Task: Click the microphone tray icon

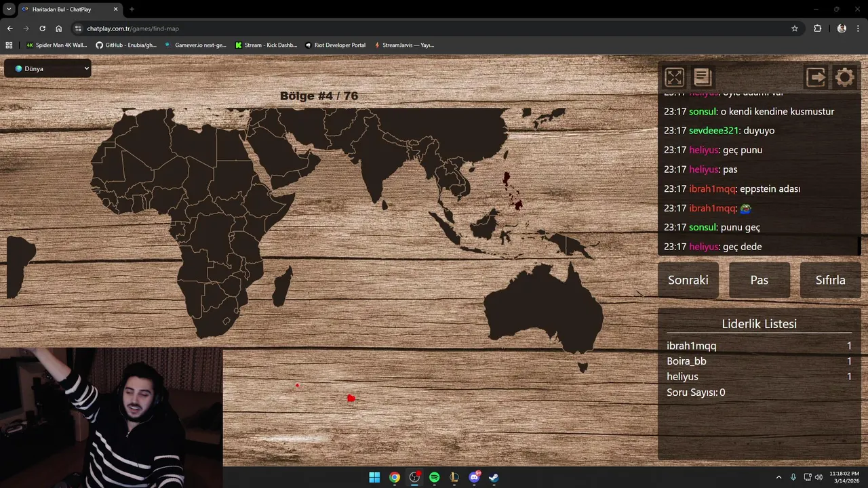Action: (793, 477)
